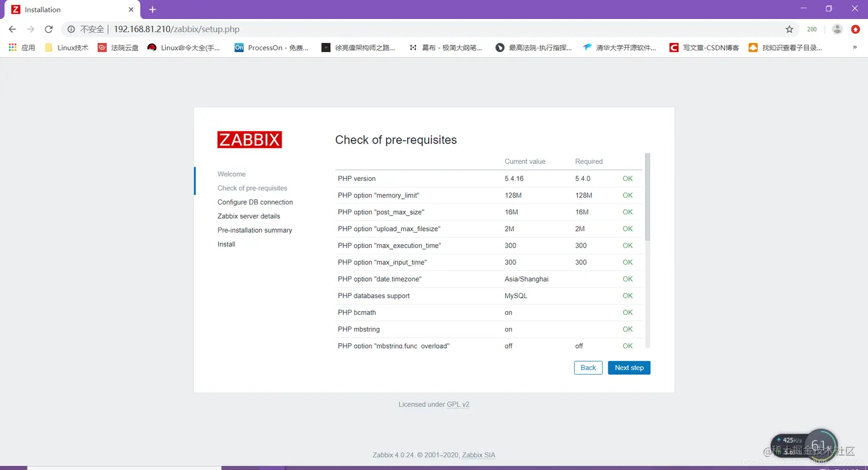Image resolution: width=868 pixels, height=470 pixels.
Task: Click the address bar URL
Action: (176, 29)
